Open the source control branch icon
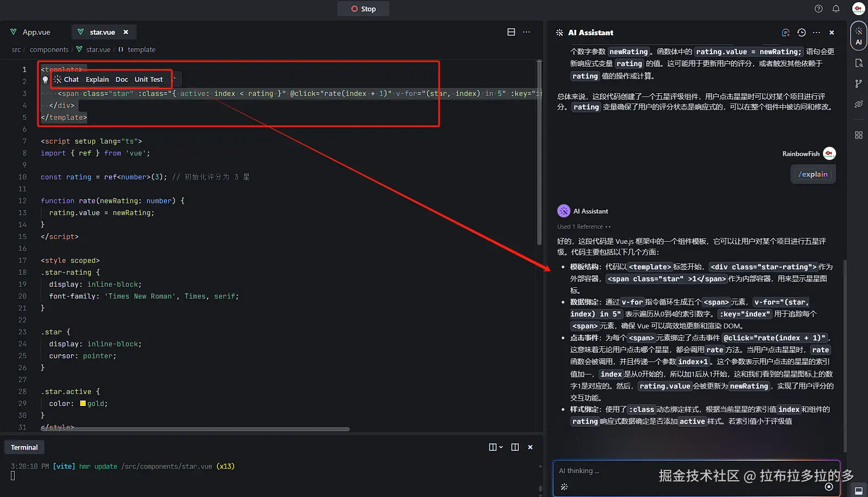This screenshot has width=868, height=497. pyautogui.click(x=859, y=83)
